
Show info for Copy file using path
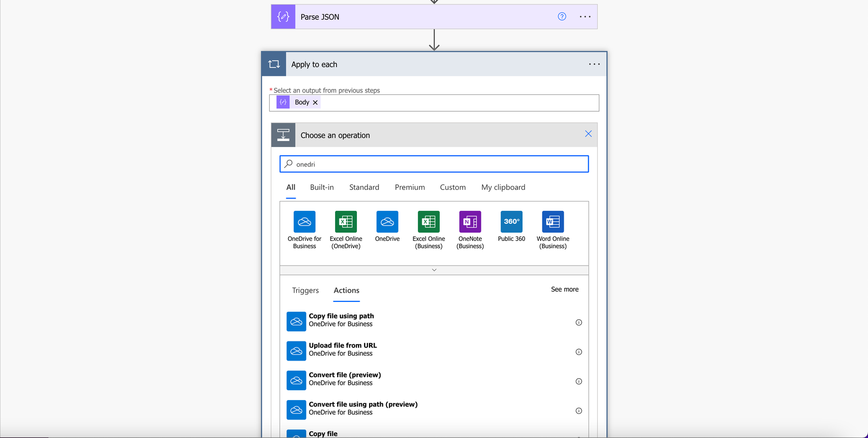(x=578, y=323)
